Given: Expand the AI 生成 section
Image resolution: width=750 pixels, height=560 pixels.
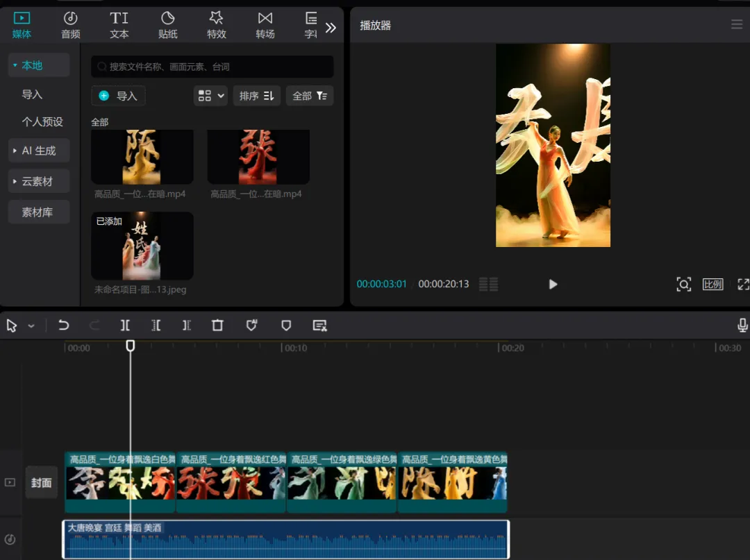Looking at the screenshot, I should pos(39,151).
